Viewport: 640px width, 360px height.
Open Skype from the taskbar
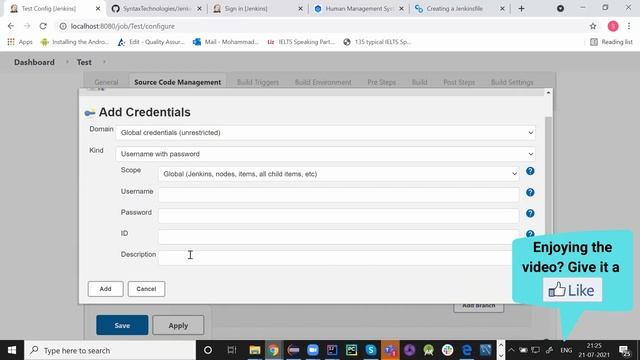371,350
